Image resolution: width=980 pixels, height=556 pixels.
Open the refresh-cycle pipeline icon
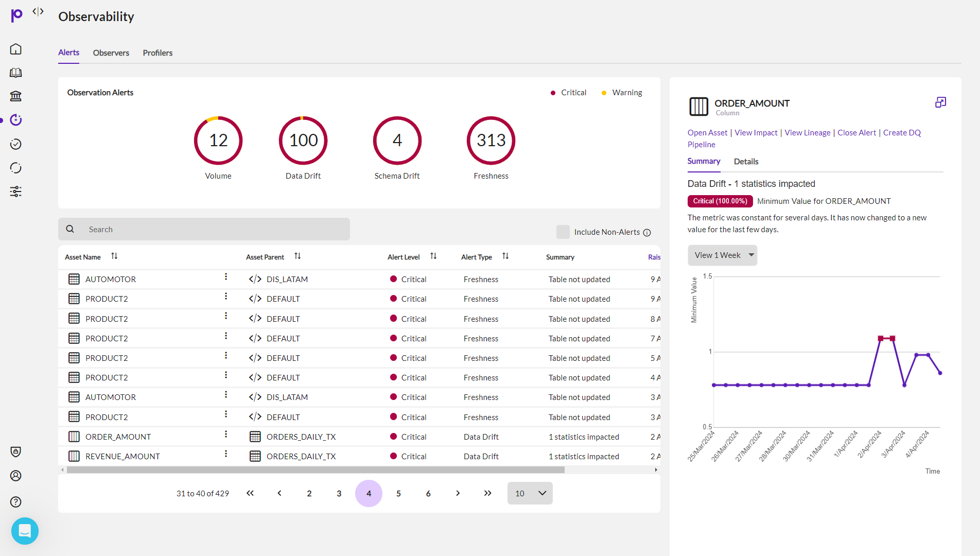tap(16, 168)
